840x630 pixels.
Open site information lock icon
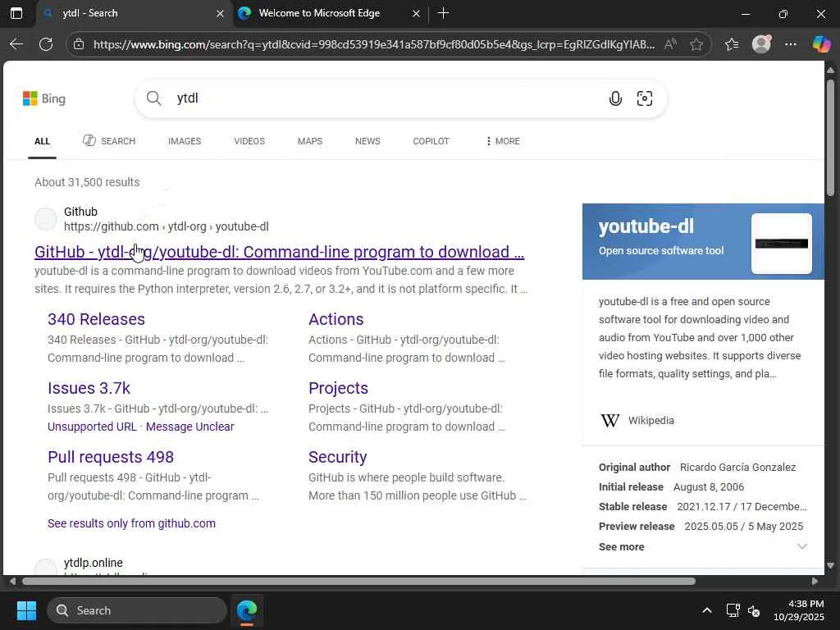pyautogui.click(x=79, y=44)
